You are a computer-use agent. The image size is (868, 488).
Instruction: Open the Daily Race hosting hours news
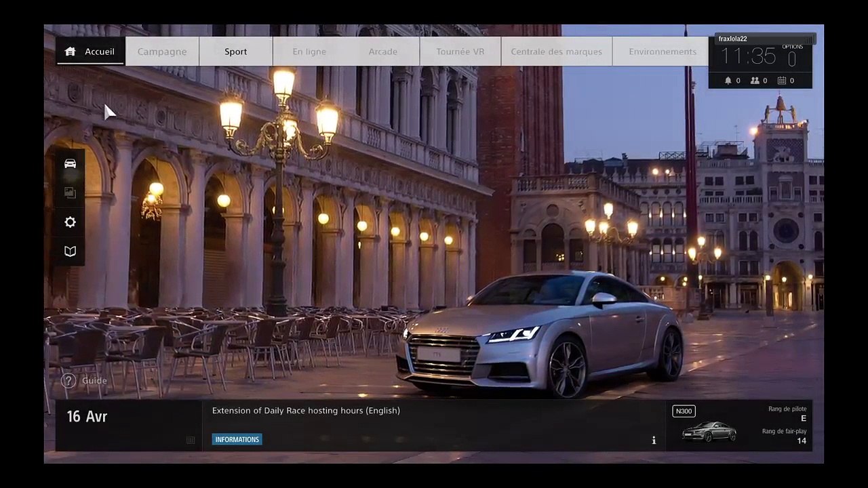[x=306, y=411]
